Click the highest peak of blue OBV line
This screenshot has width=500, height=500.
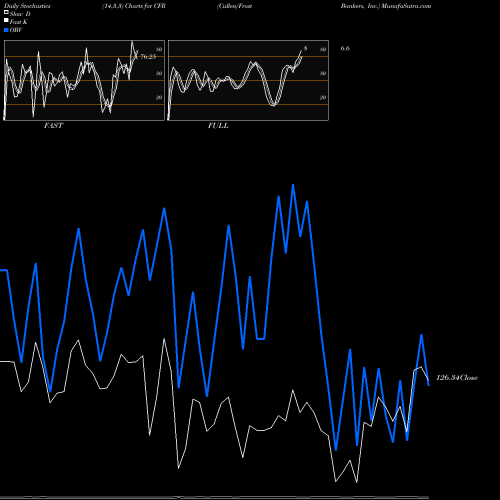(293, 185)
